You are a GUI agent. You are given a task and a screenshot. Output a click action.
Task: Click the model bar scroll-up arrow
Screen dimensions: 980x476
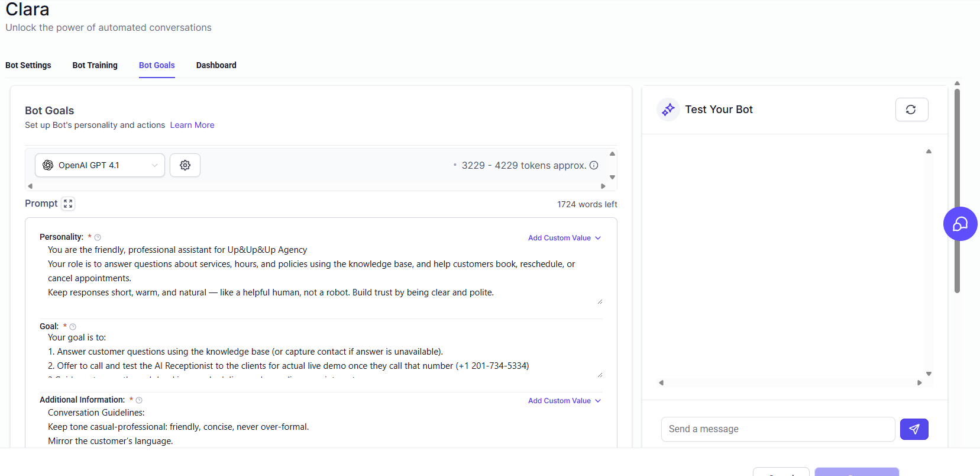tap(612, 153)
